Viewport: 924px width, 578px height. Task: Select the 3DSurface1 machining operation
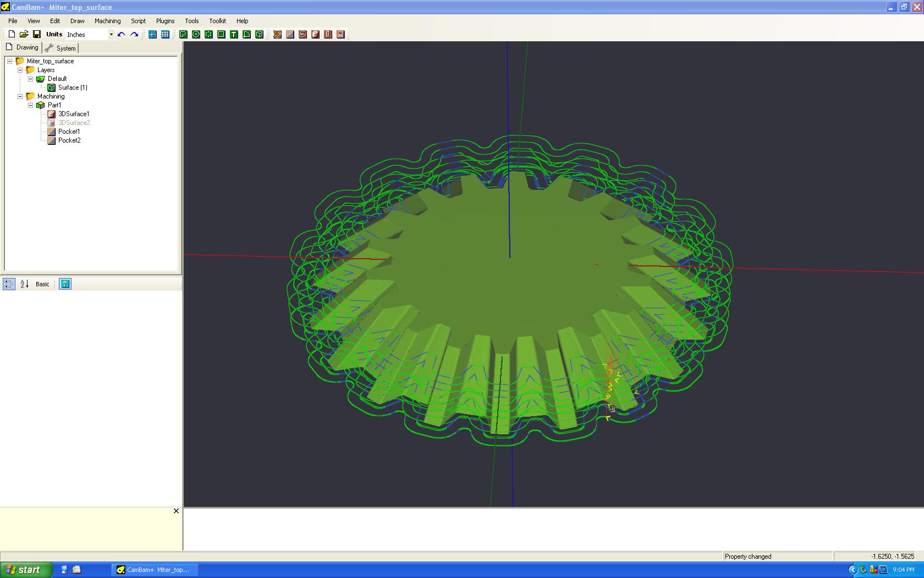pos(74,114)
